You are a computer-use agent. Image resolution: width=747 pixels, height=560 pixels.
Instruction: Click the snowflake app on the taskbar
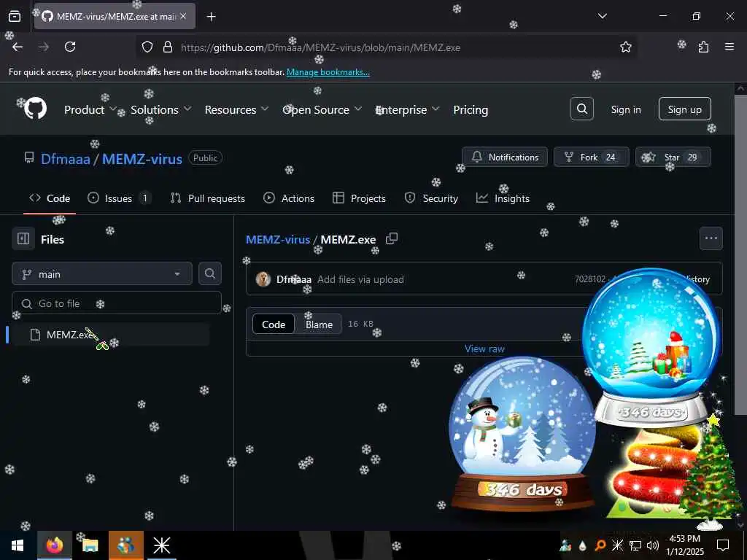click(161, 545)
